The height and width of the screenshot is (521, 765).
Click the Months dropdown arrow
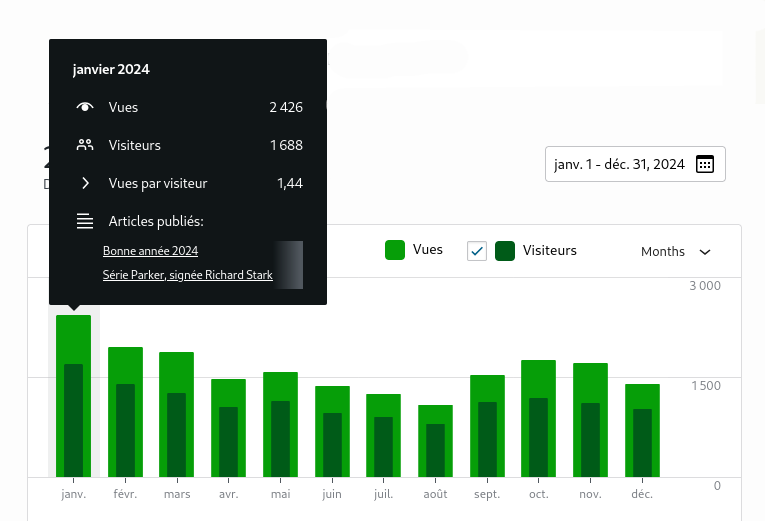tap(705, 252)
